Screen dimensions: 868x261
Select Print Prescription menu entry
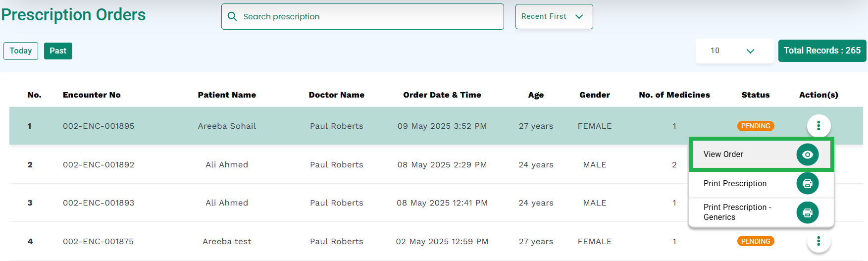(762, 184)
